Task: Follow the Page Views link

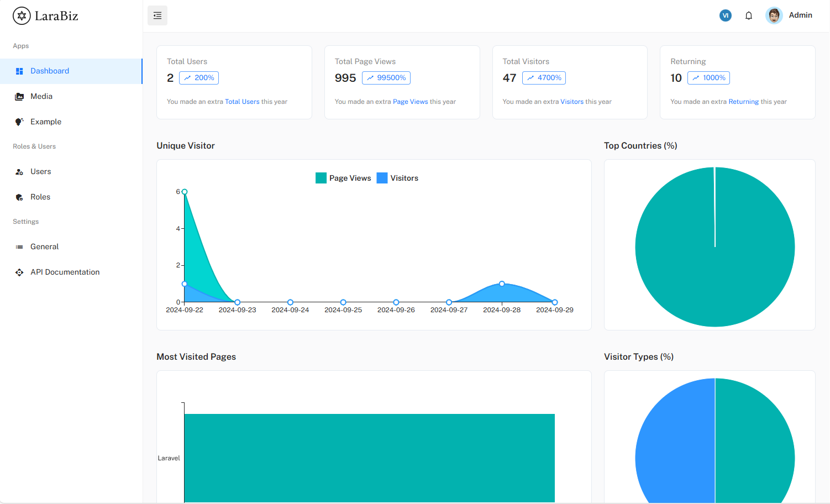Action: tap(411, 102)
